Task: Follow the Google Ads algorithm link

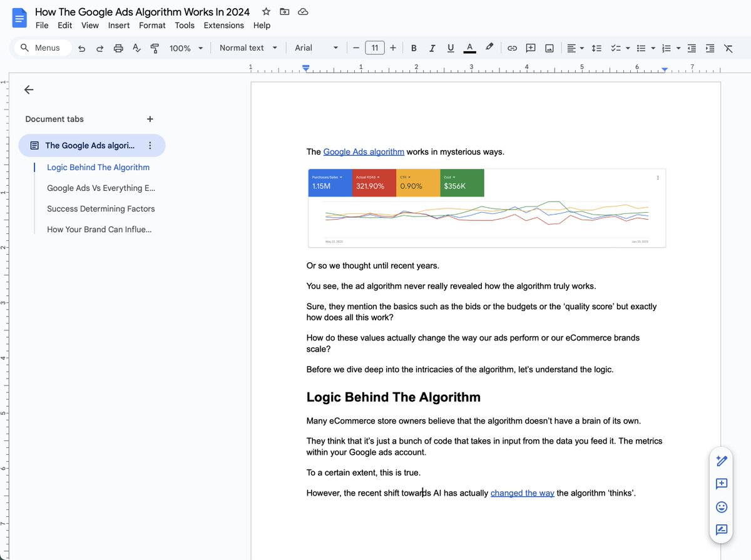Action: pyautogui.click(x=364, y=152)
